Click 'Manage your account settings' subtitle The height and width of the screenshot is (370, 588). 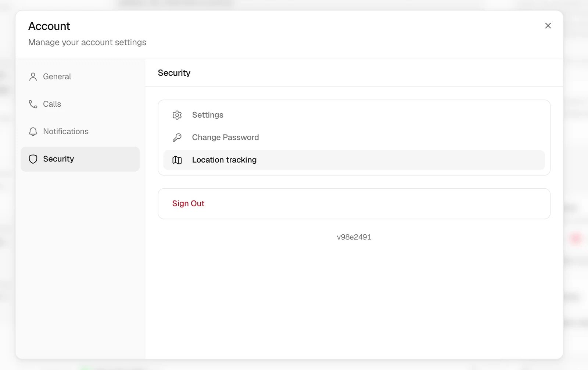[x=87, y=42]
